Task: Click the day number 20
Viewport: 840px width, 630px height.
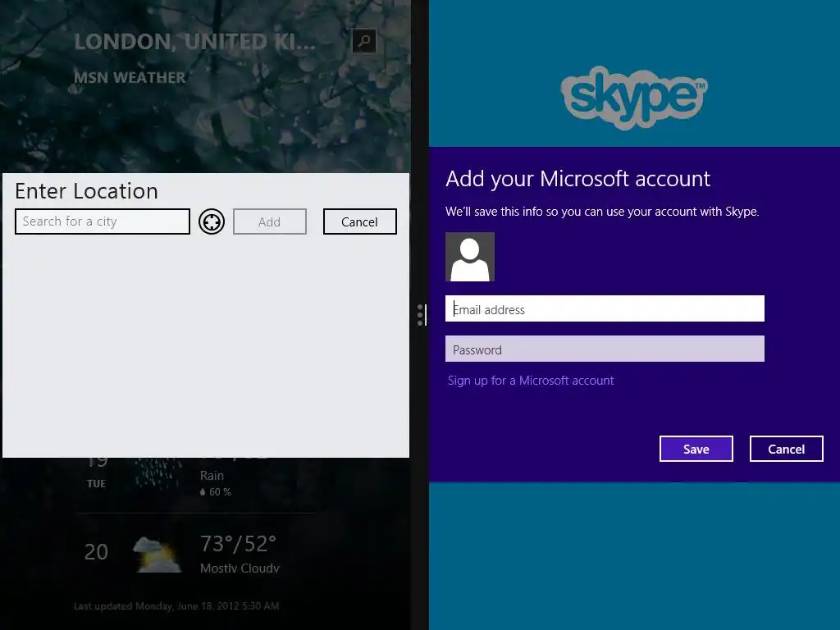Action: pyautogui.click(x=96, y=552)
